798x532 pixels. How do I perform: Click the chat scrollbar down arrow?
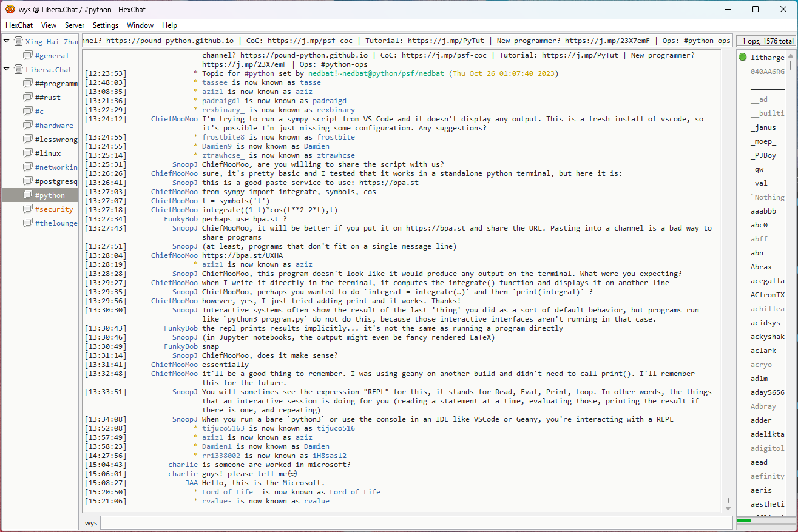coord(728,507)
